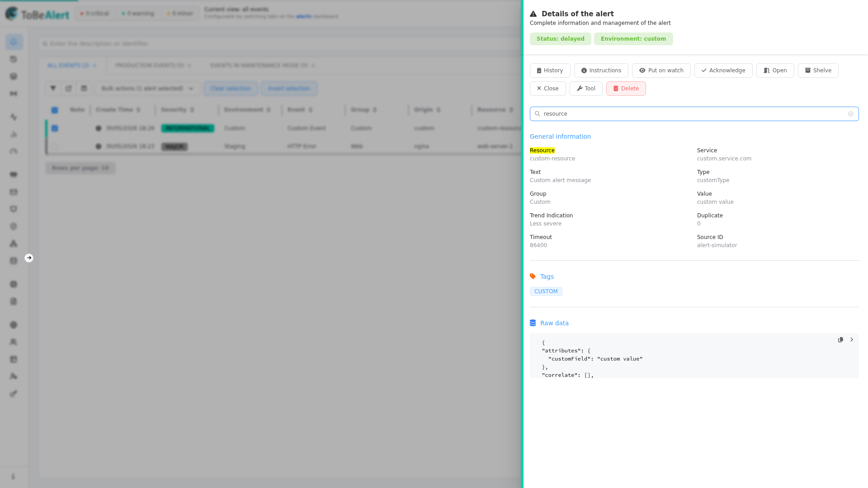Click the Environment: custom badge

(x=633, y=39)
